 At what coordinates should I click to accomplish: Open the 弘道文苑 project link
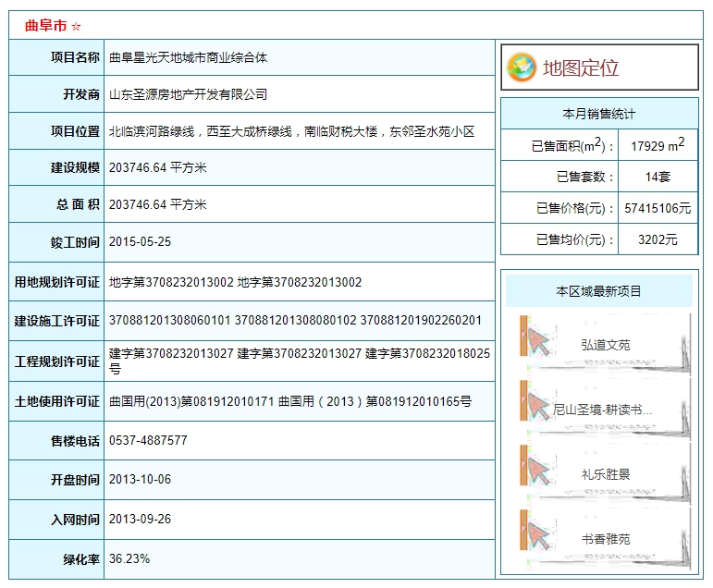click(x=605, y=345)
